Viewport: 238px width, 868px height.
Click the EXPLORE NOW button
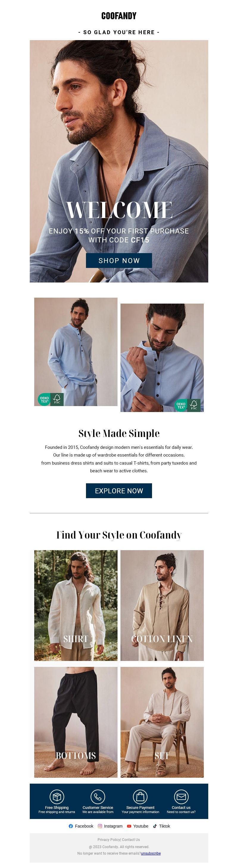(119, 491)
